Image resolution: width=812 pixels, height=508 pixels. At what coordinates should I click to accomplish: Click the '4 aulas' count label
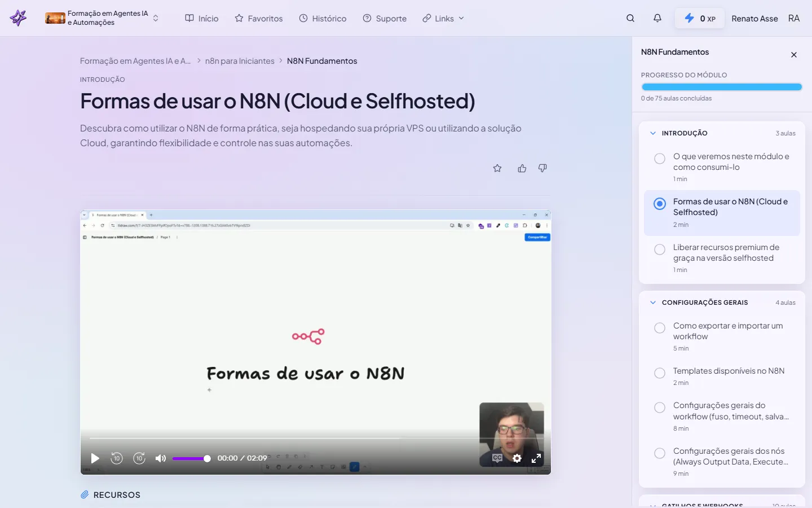[x=785, y=303]
